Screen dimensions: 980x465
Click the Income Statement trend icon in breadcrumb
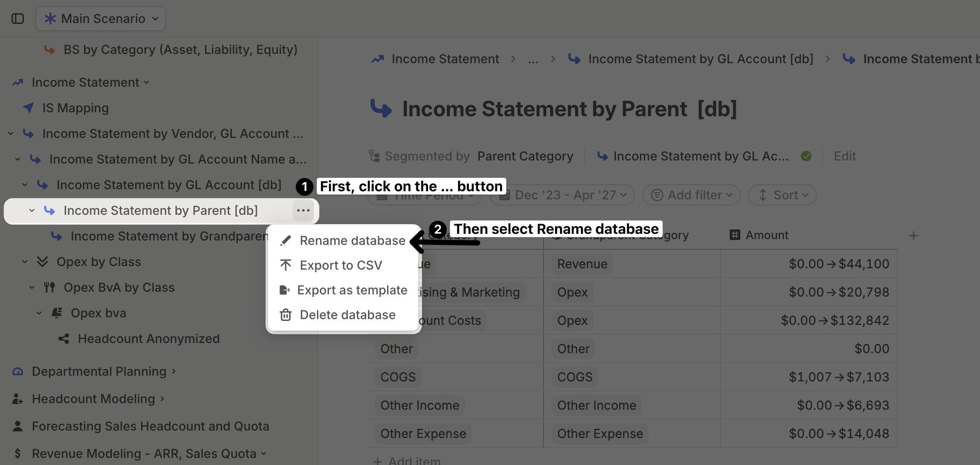(378, 59)
